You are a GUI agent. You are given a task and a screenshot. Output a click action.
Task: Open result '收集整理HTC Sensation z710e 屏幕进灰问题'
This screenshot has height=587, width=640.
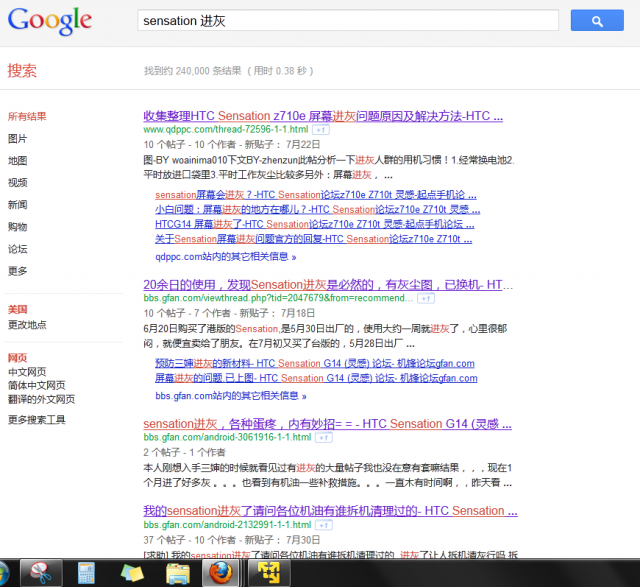click(x=323, y=116)
